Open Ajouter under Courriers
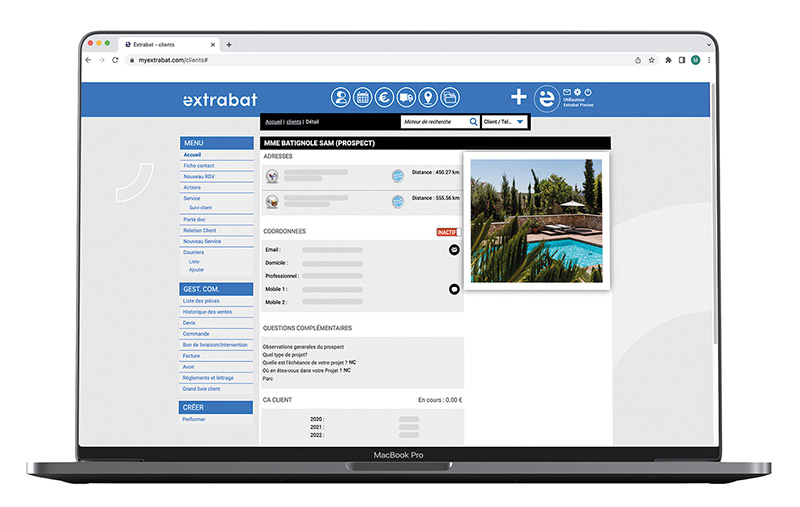800x507 pixels. tap(196, 270)
